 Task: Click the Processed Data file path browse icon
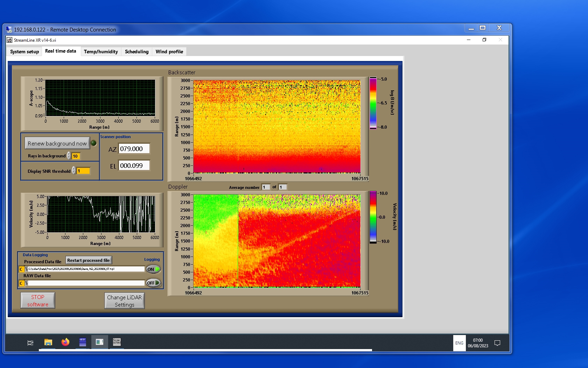[x=26, y=269]
